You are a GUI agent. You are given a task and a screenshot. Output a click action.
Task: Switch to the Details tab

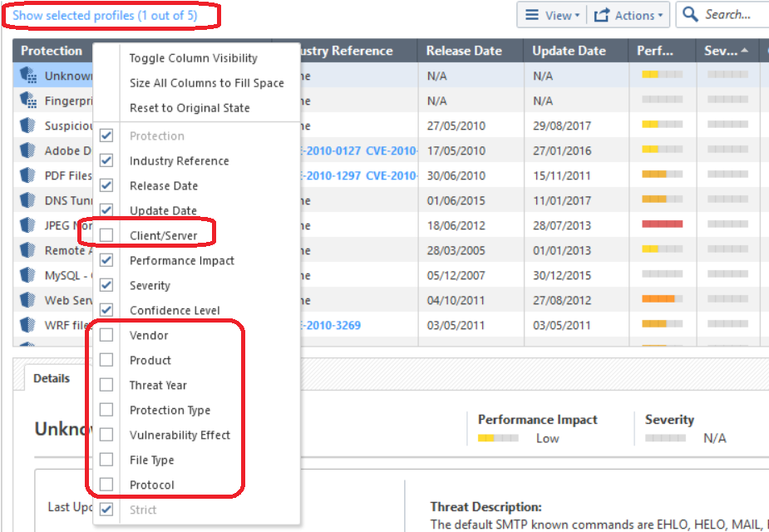tap(52, 378)
